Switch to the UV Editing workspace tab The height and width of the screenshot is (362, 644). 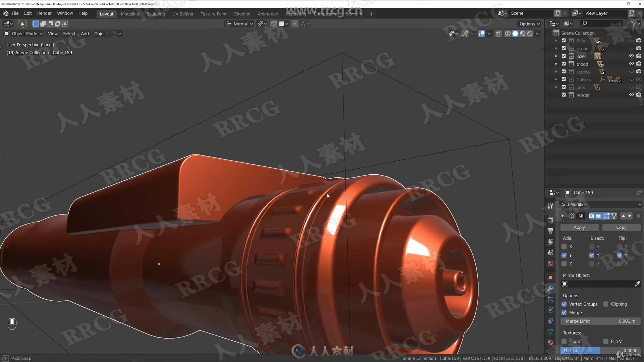pos(182,14)
